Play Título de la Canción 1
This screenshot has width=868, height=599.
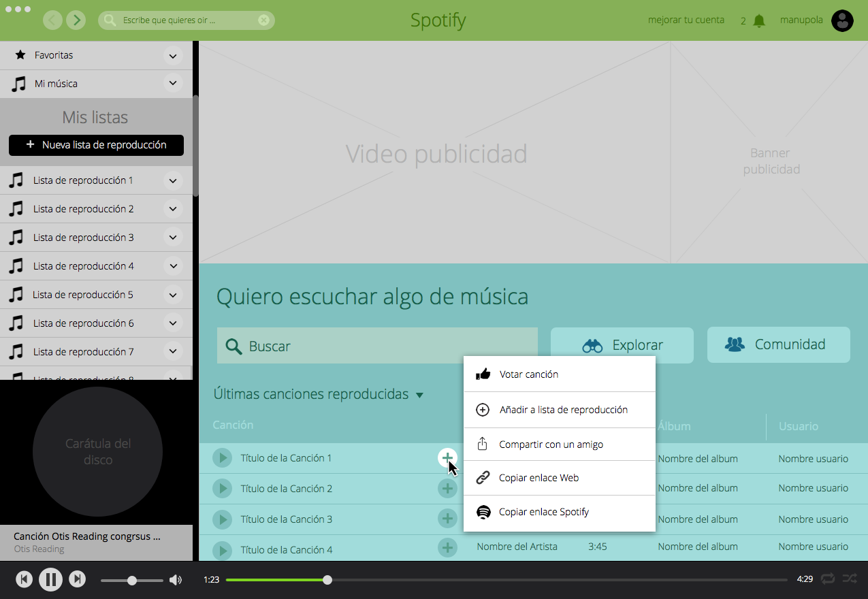click(x=222, y=458)
